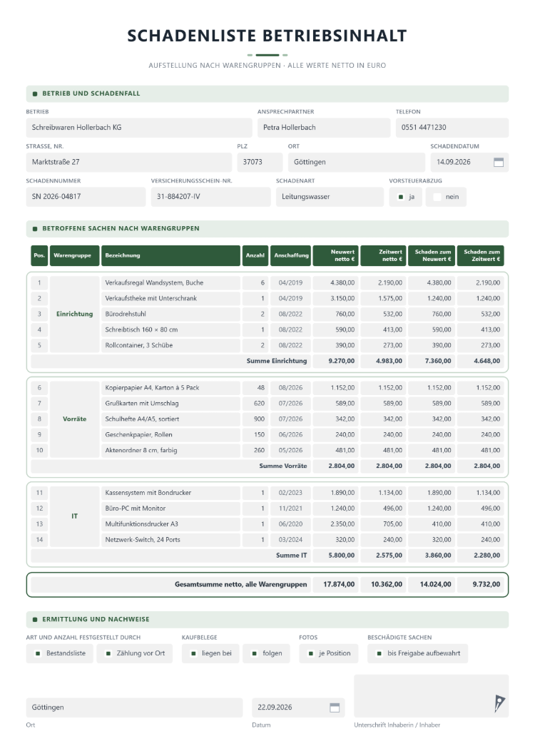The width and height of the screenshot is (535, 756).
Task: Click the 'Zeitwert netto €' column header
Action: (x=384, y=255)
